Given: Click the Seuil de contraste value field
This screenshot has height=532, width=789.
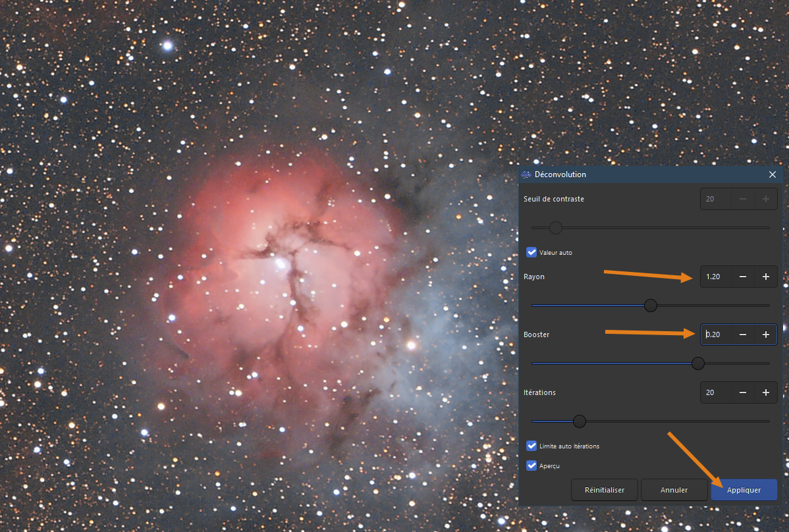Looking at the screenshot, I should click(x=716, y=199).
